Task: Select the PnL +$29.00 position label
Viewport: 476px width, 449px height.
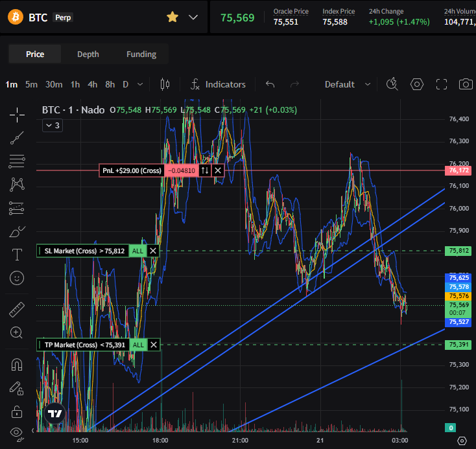Action: (x=132, y=170)
